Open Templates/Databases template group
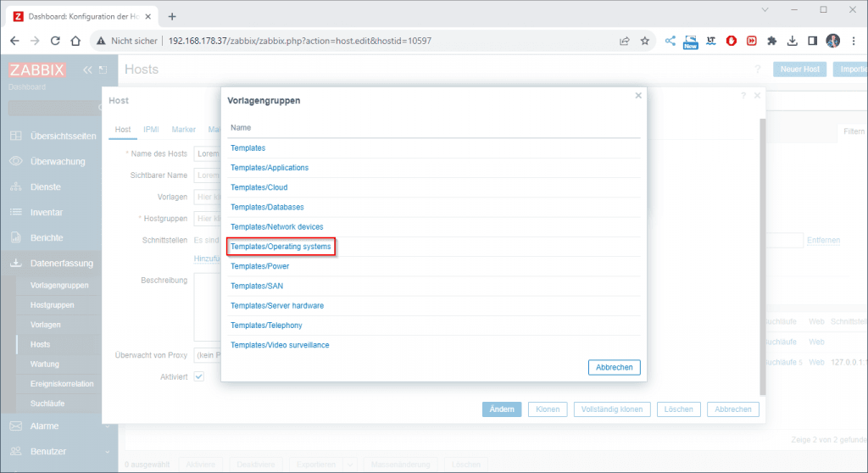Image resolution: width=868 pixels, height=473 pixels. (267, 207)
